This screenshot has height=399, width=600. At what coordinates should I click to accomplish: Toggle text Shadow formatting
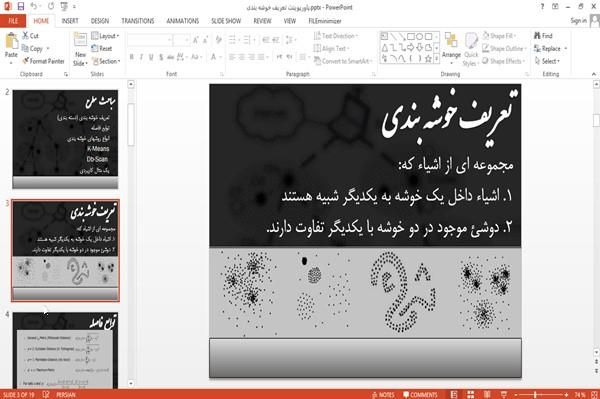click(x=161, y=57)
